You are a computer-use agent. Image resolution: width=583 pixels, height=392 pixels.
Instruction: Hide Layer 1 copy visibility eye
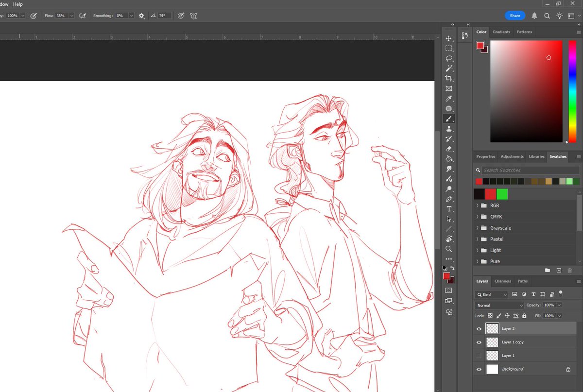pos(479,342)
